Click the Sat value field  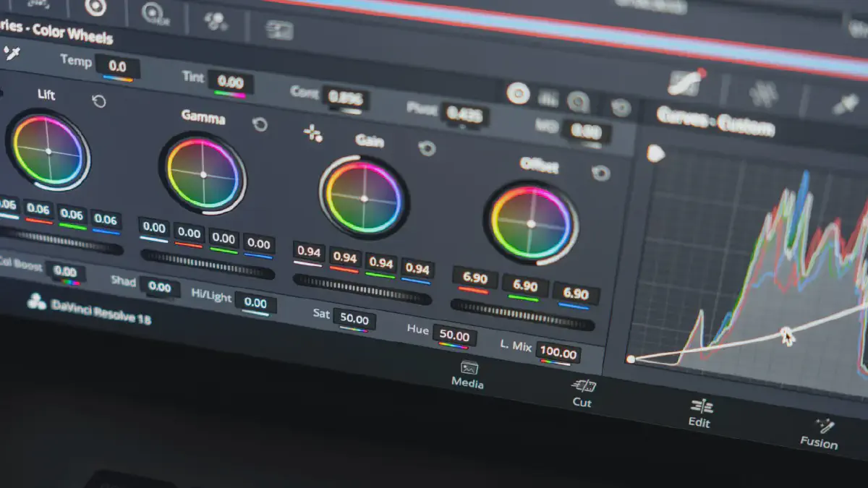(354, 320)
